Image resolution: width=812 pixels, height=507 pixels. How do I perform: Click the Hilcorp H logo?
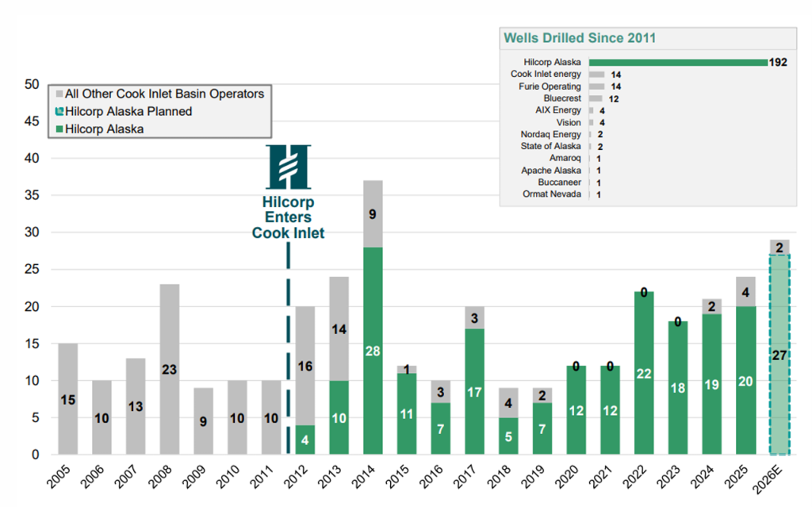[x=288, y=167]
